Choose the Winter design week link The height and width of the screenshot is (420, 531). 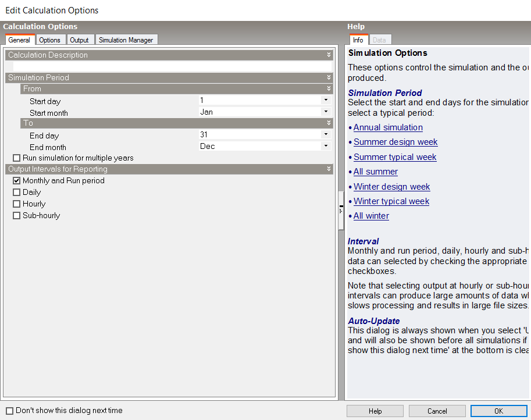392,187
